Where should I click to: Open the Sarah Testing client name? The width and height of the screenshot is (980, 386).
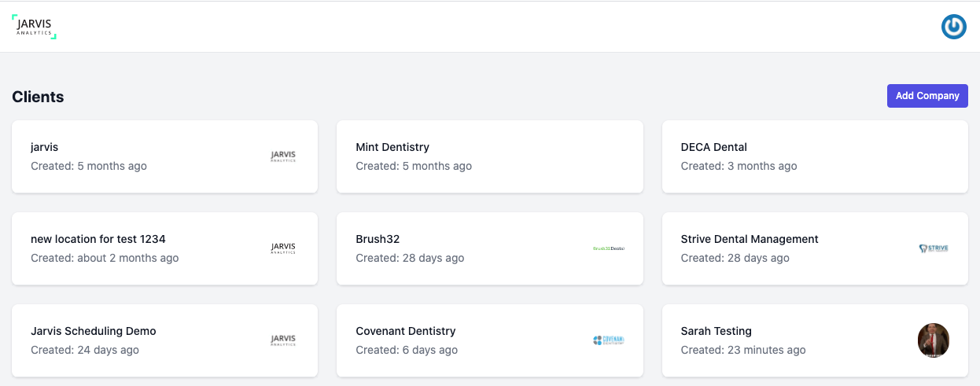(717, 331)
